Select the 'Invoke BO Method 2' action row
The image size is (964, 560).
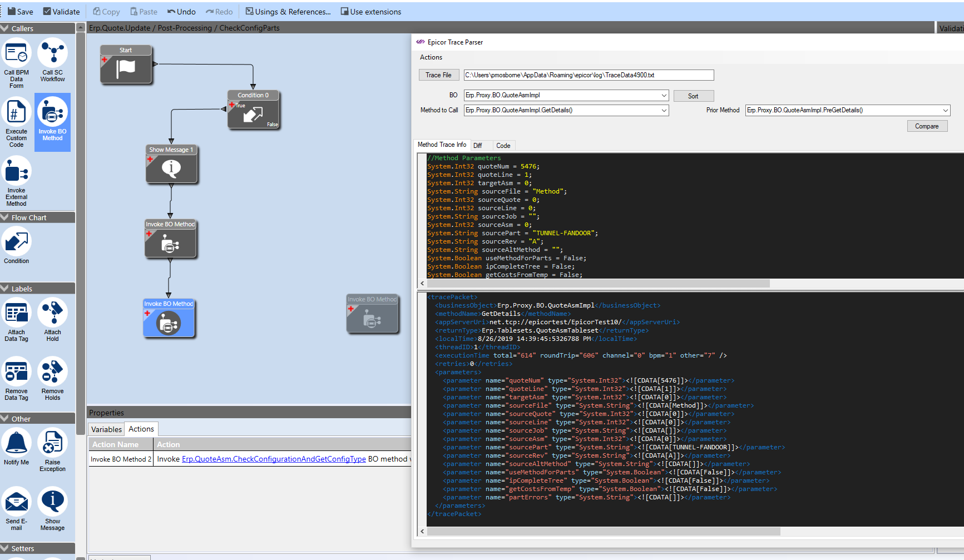pyautogui.click(x=250, y=459)
